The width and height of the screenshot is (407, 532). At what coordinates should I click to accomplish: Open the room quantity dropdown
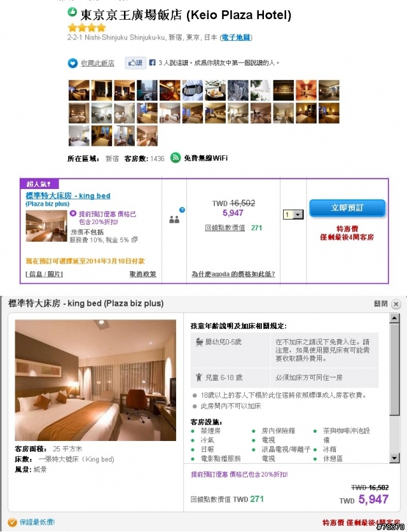pyautogui.click(x=293, y=214)
